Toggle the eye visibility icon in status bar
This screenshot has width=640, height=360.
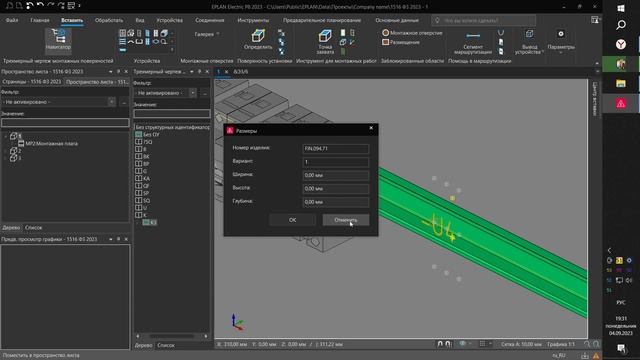(462, 344)
